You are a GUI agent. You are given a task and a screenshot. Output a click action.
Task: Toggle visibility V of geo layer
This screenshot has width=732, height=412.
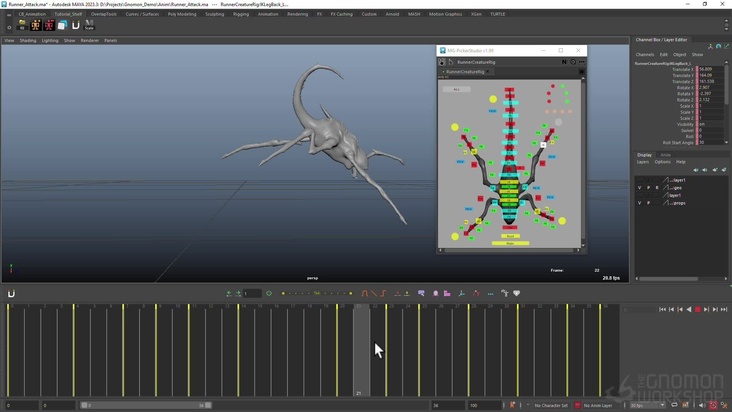640,187
